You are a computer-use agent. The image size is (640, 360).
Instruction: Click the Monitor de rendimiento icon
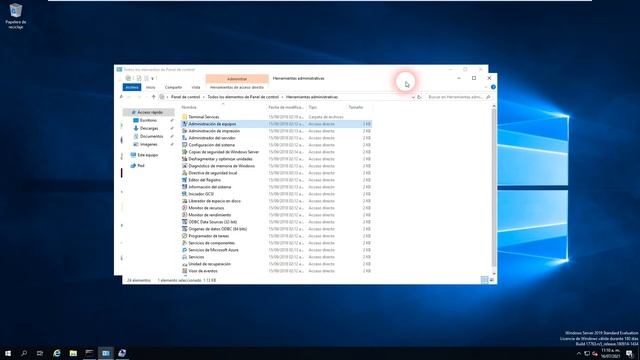184,215
